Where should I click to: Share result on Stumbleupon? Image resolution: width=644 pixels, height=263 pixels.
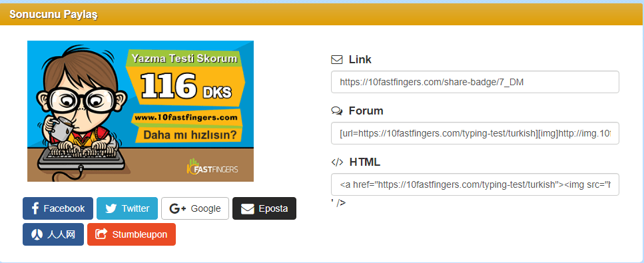131,234
